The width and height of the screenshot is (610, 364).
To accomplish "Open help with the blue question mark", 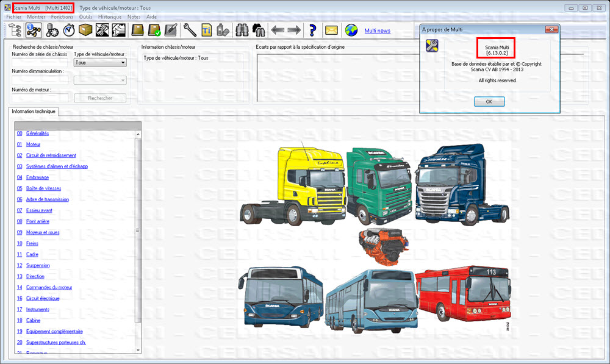I will tap(312, 30).
